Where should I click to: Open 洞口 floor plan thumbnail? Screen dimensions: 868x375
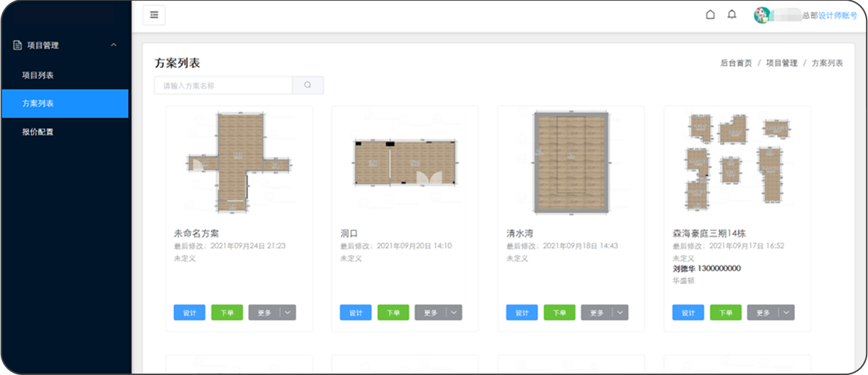click(405, 163)
